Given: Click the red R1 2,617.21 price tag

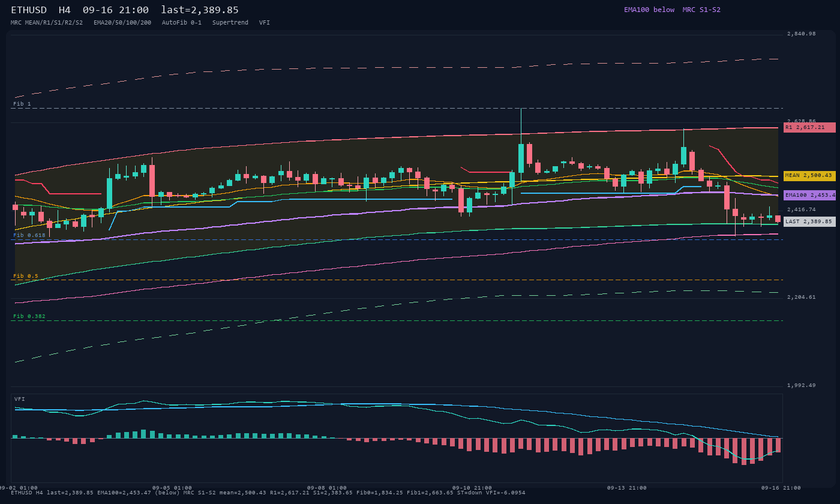Looking at the screenshot, I should tap(809, 127).
